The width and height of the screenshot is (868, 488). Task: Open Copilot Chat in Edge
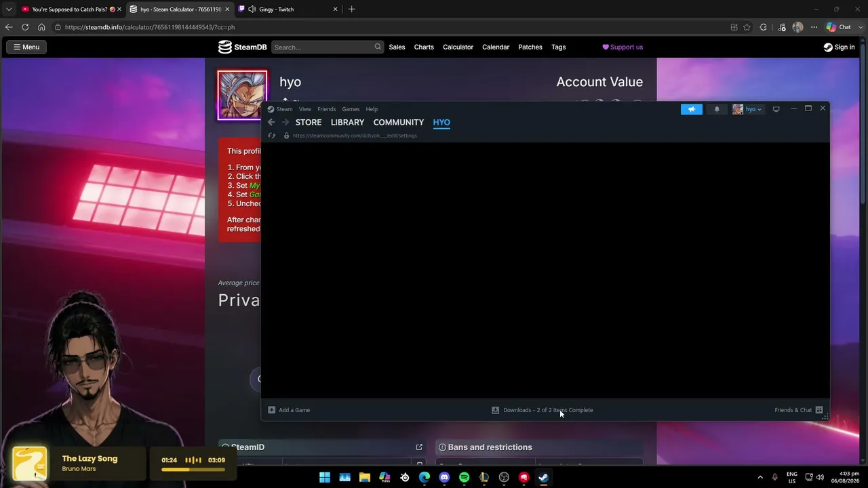[840, 27]
